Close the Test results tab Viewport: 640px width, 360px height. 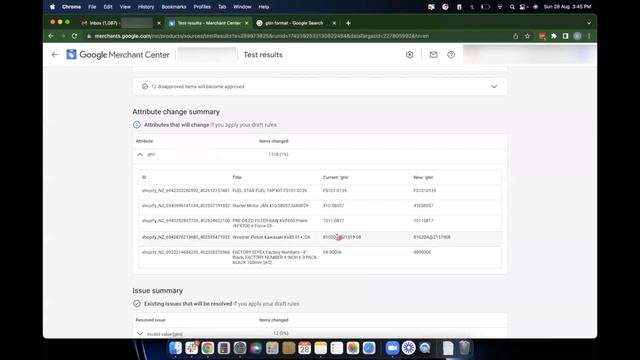[247, 23]
